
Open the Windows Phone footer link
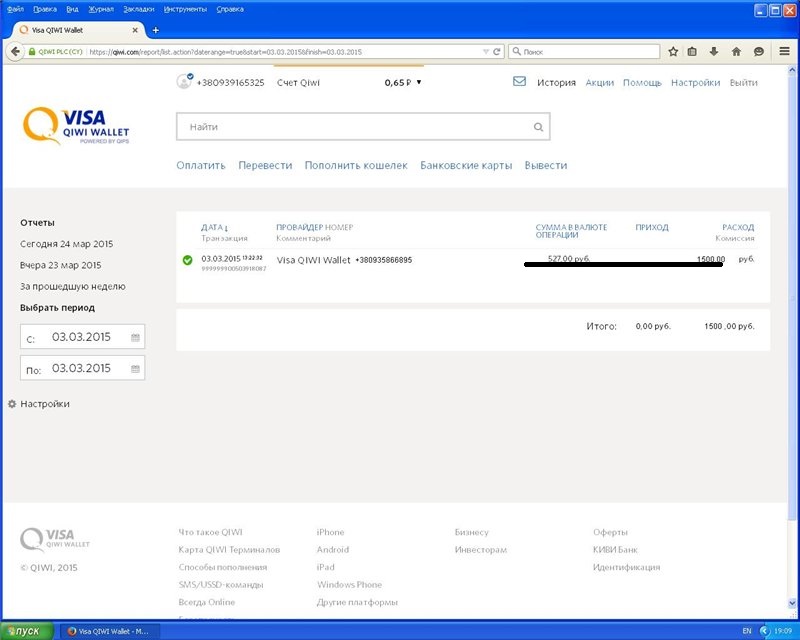tap(349, 584)
